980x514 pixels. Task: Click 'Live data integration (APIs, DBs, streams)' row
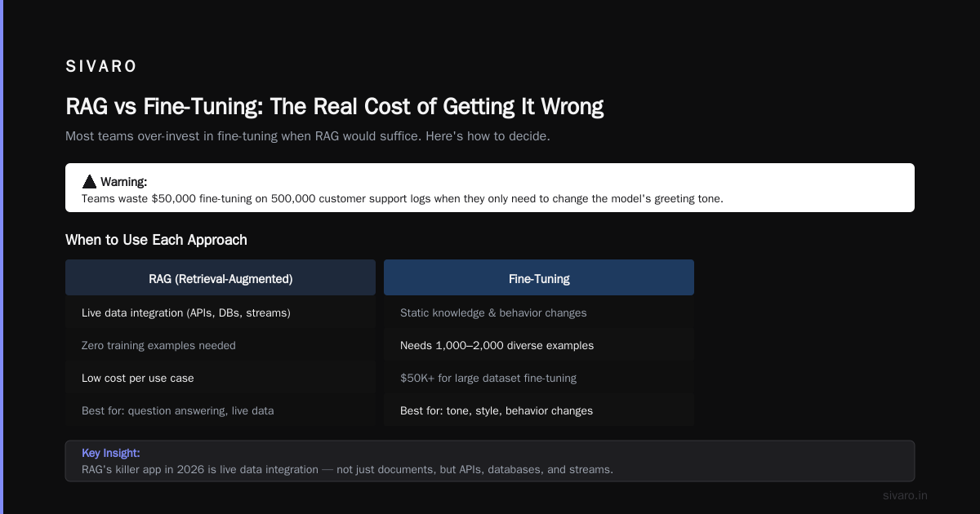(220, 312)
